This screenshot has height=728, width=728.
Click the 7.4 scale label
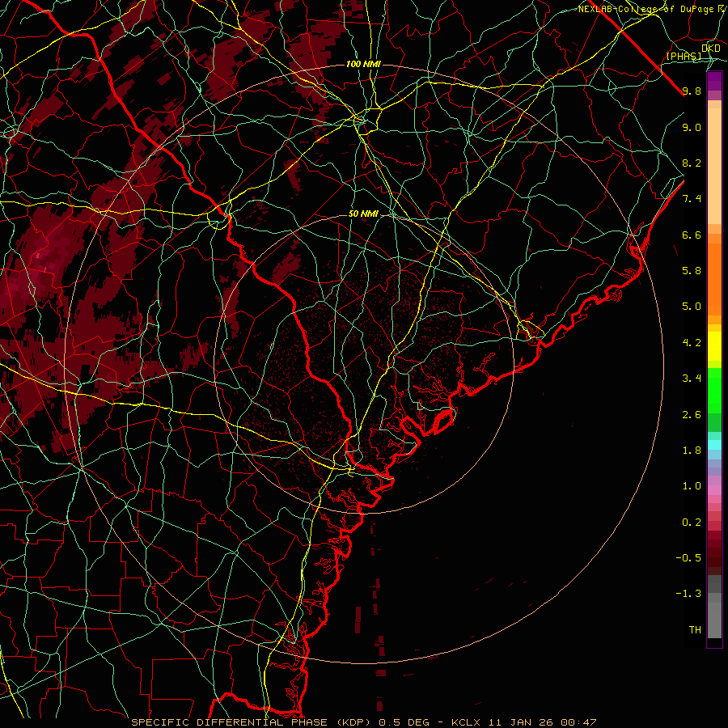tap(692, 199)
